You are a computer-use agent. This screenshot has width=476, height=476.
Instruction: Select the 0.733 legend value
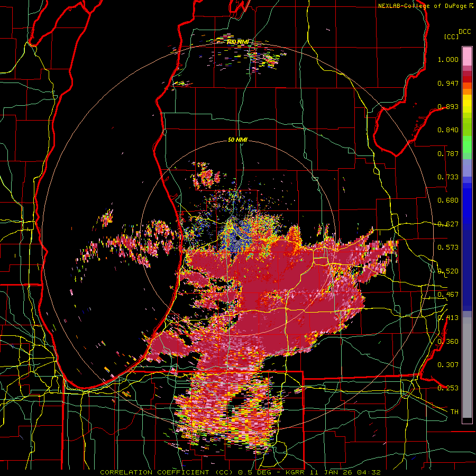(x=448, y=177)
